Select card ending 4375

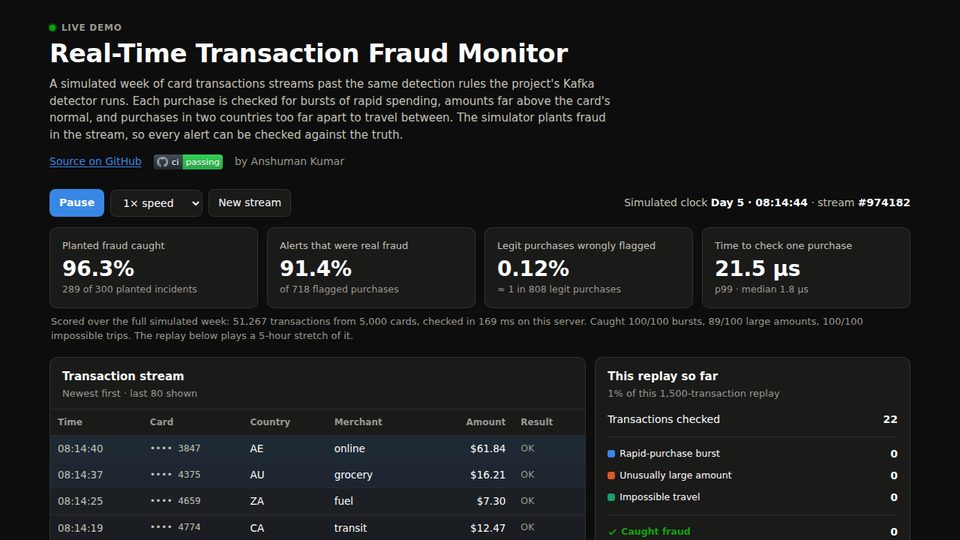(176, 474)
